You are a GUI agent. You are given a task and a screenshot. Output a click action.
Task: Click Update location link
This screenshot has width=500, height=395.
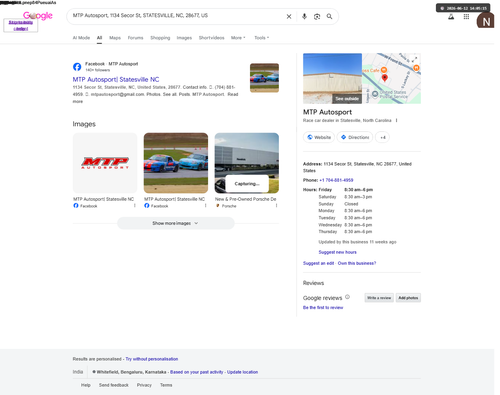point(242,372)
